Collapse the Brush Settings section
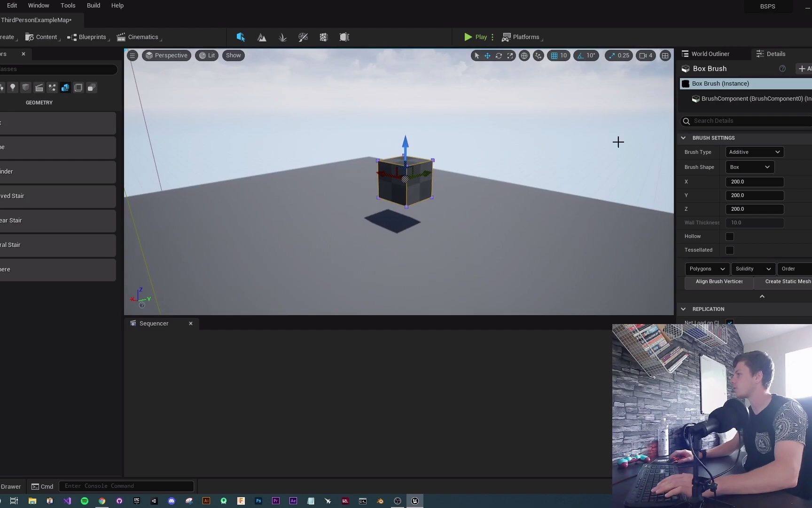The image size is (812, 508). pos(683,138)
